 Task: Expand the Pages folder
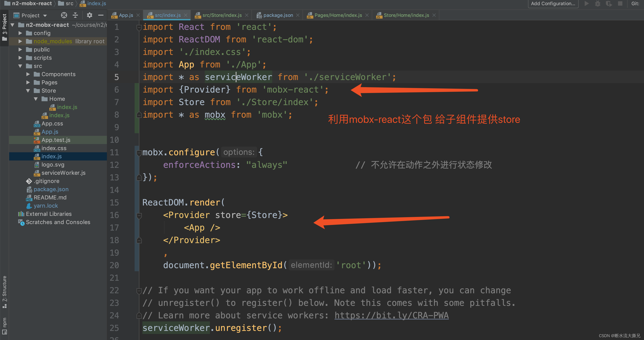(28, 82)
